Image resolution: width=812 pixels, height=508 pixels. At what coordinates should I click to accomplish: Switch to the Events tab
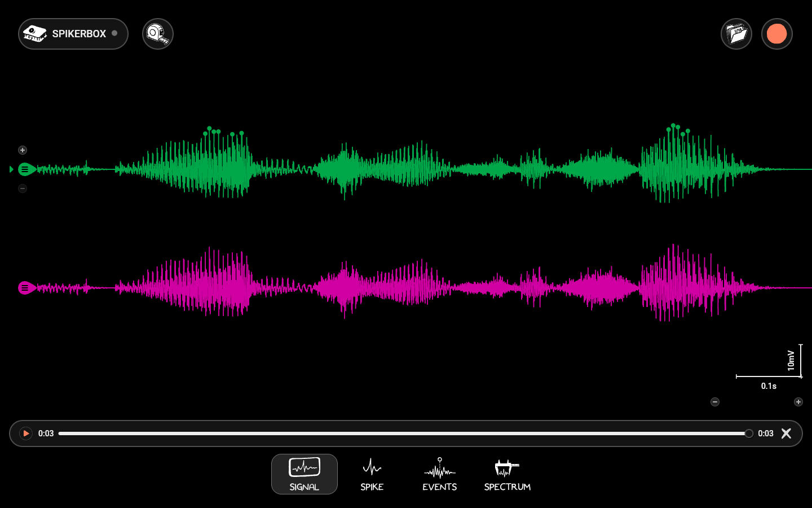click(x=440, y=474)
